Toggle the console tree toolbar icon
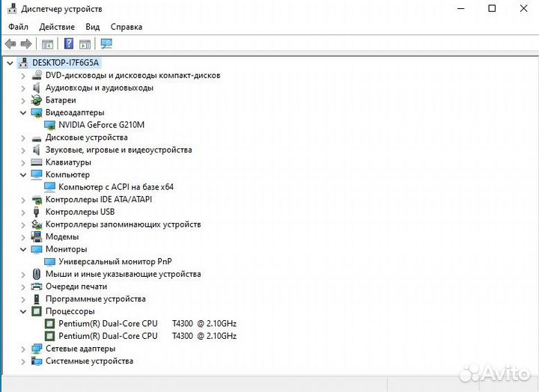Viewport: 539px width, 392px height. coord(47,44)
